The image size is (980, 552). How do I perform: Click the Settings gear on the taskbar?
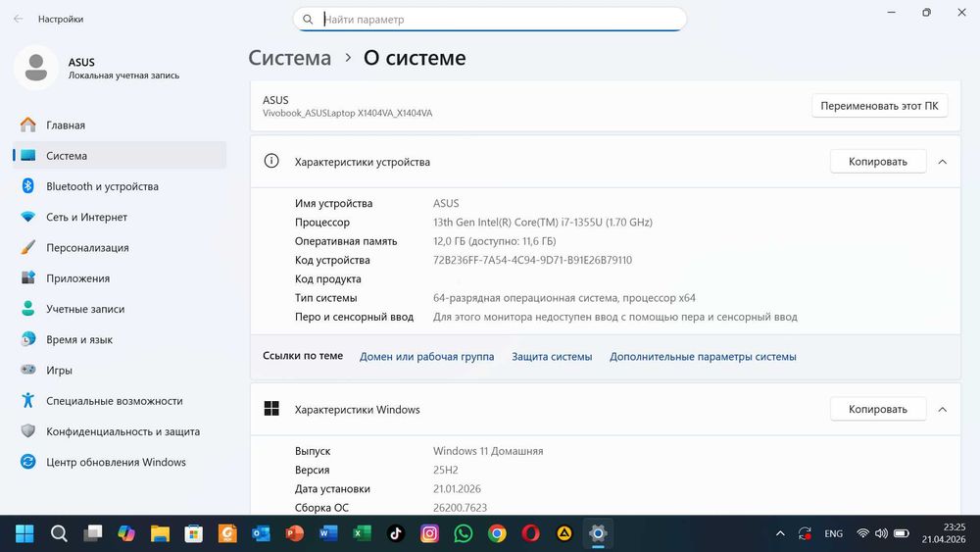598,533
